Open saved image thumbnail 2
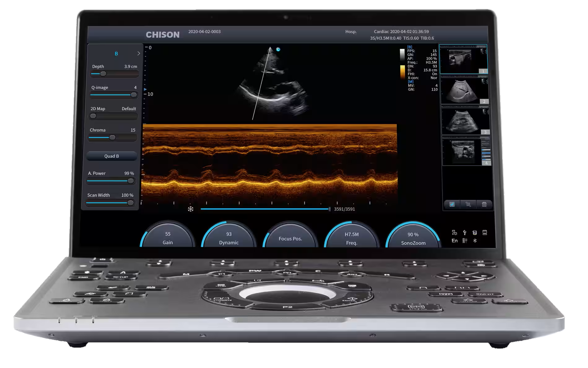Viewport: 588px width, 368px height. [464, 90]
